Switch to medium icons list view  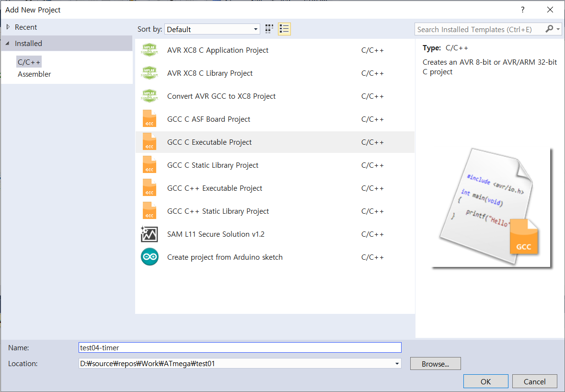pos(284,29)
